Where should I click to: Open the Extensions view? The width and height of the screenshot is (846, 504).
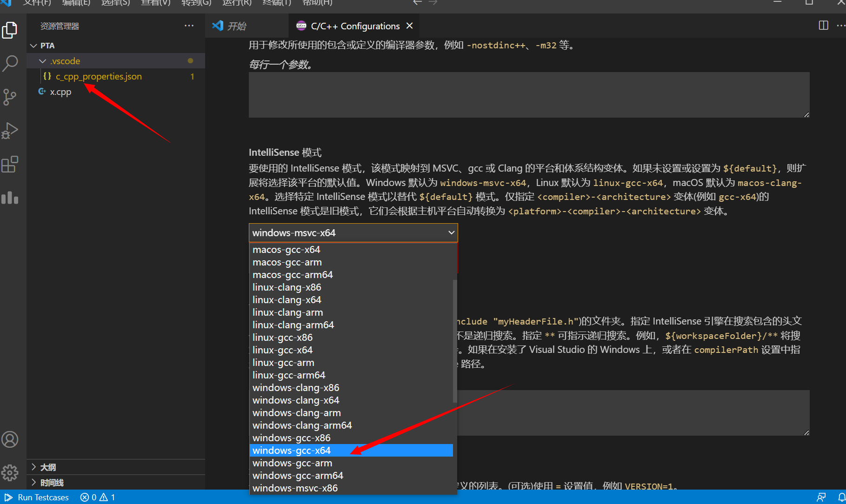point(10,164)
